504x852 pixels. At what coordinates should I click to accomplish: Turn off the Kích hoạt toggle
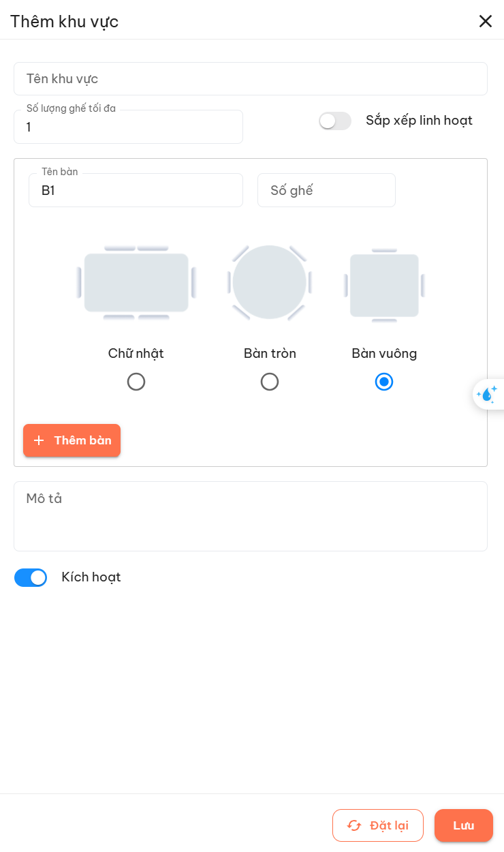[x=31, y=577]
